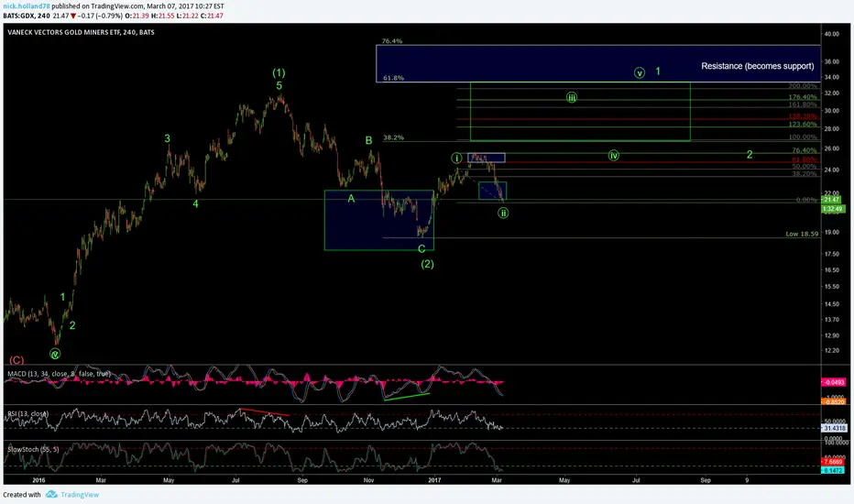
Task: Open the nick.holland78 author profile link
Action: [x=27, y=6]
